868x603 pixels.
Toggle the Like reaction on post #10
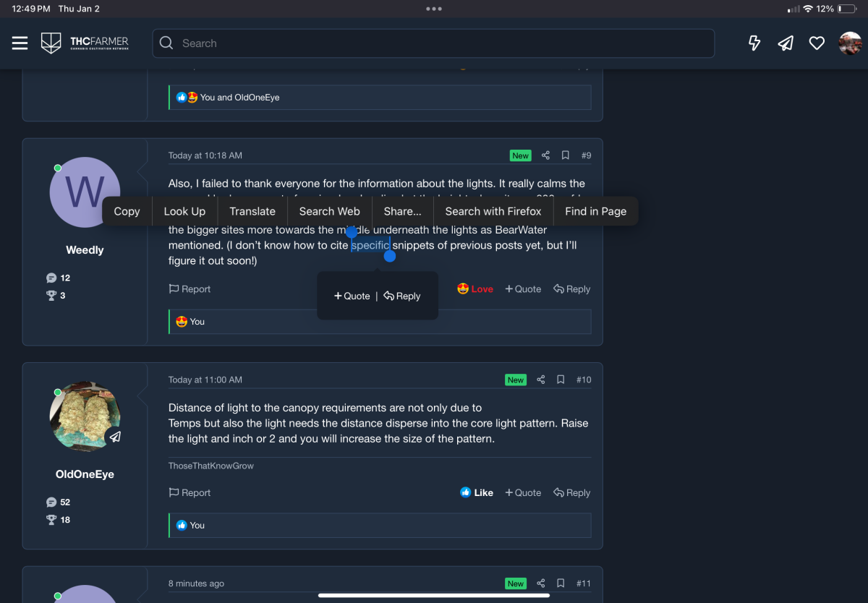click(477, 493)
